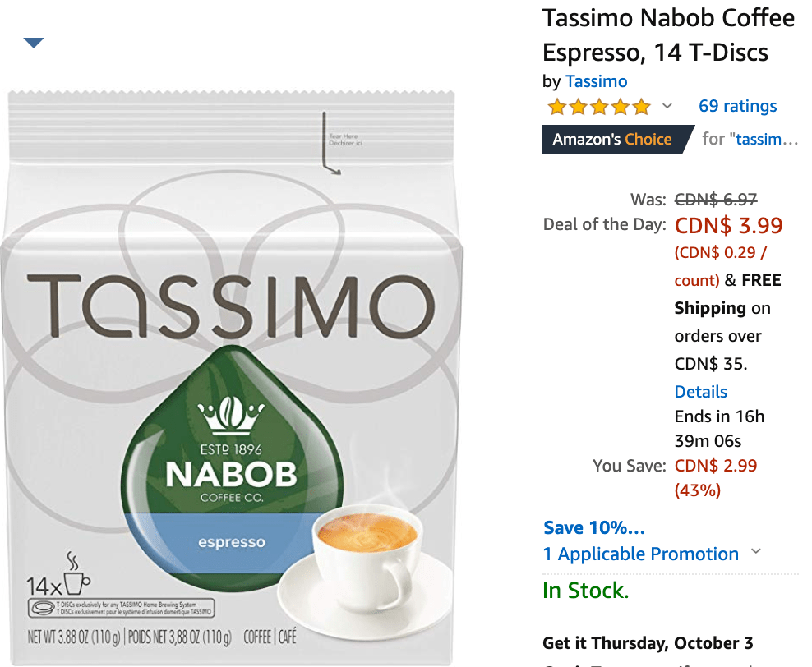Open the star rating breakdown chevron

point(667,106)
